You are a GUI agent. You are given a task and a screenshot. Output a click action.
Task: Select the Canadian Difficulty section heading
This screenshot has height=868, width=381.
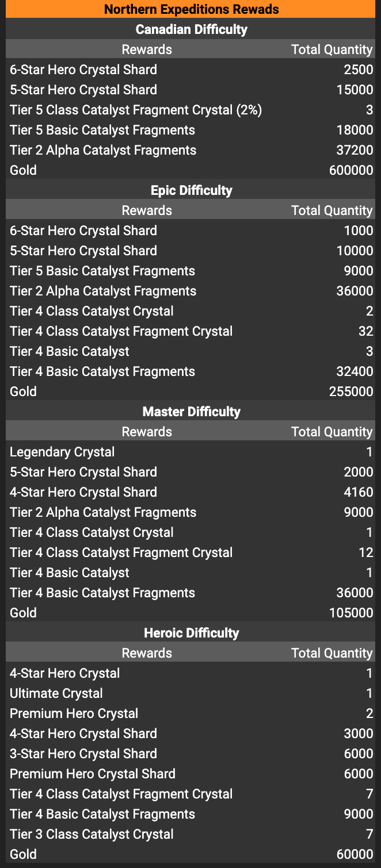pos(191,29)
